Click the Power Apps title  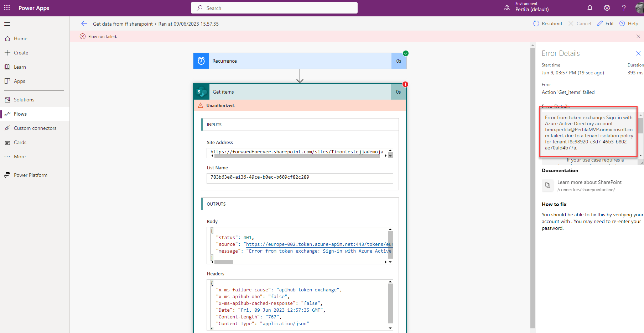(x=34, y=8)
